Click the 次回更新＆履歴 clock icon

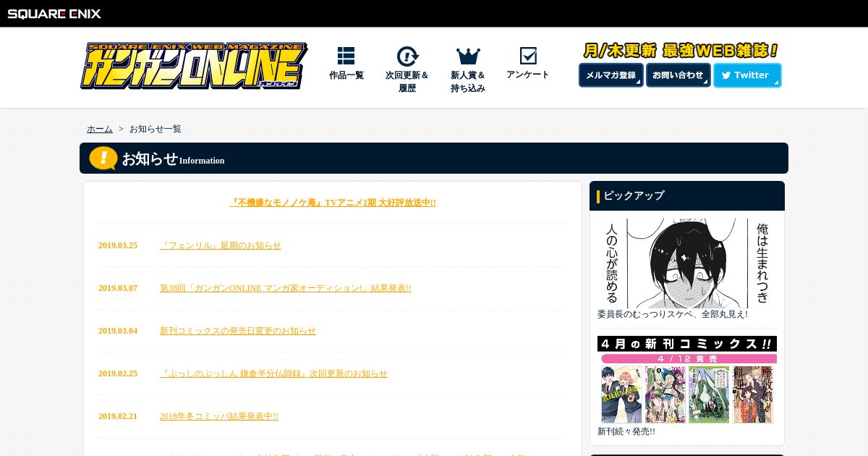[407, 56]
